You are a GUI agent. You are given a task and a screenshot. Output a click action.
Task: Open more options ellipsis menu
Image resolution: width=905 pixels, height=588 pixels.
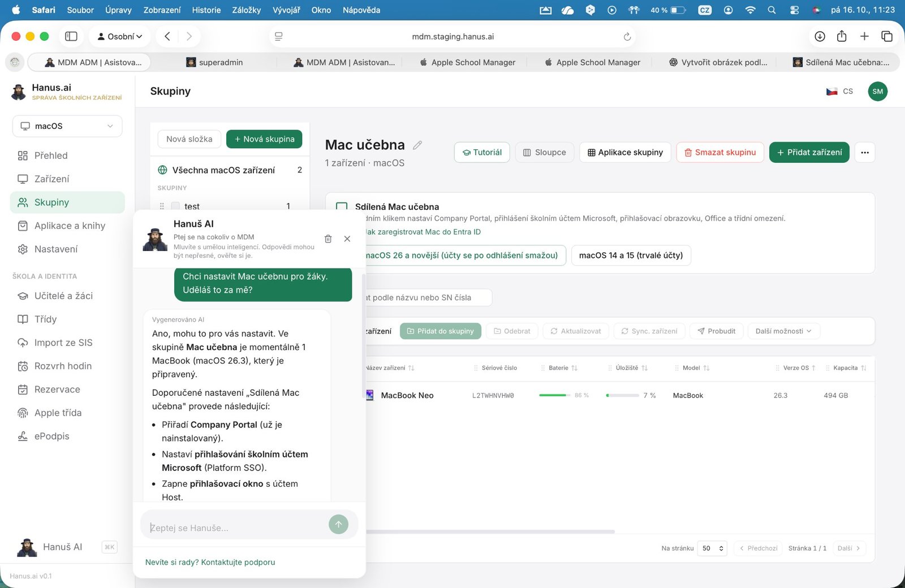[x=865, y=153]
